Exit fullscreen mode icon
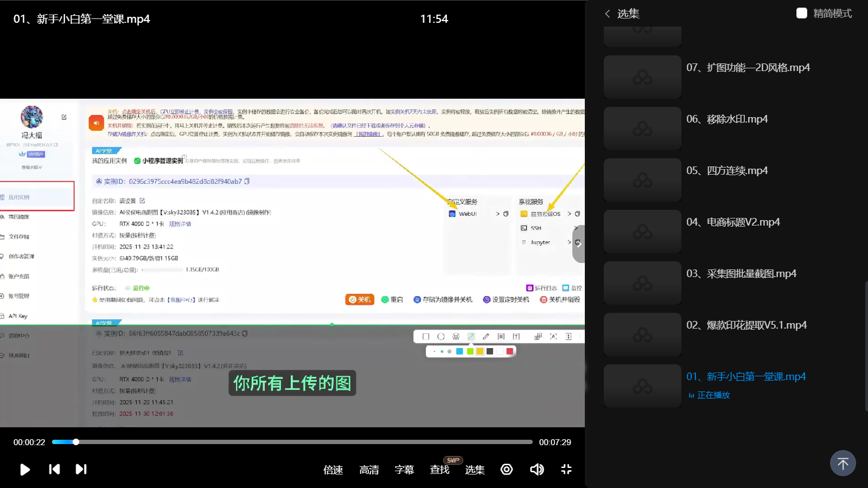The width and height of the screenshot is (868, 488). [566, 470]
